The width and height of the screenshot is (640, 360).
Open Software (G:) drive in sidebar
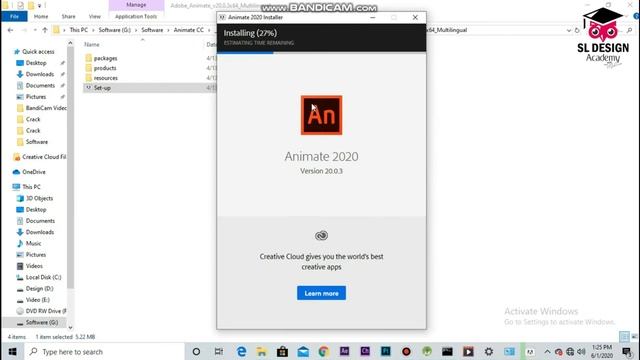coord(42,322)
